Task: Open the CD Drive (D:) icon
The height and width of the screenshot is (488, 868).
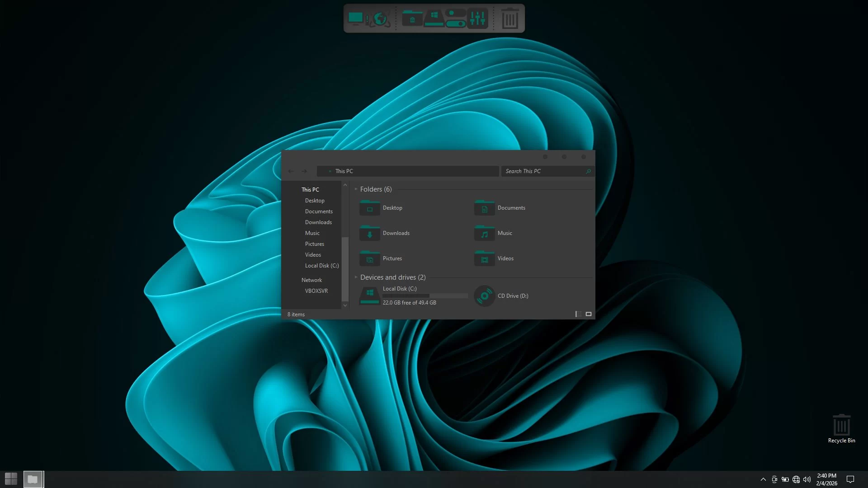Action: click(x=484, y=296)
